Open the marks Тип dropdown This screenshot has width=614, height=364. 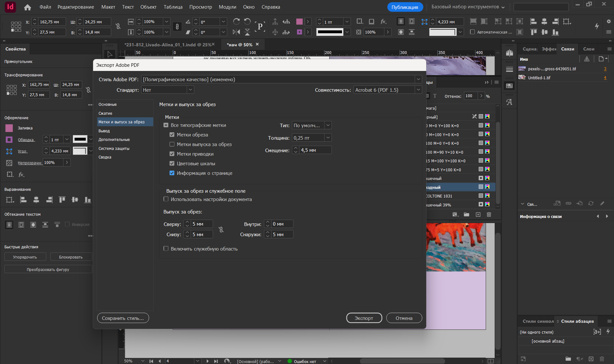pos(312,125)
